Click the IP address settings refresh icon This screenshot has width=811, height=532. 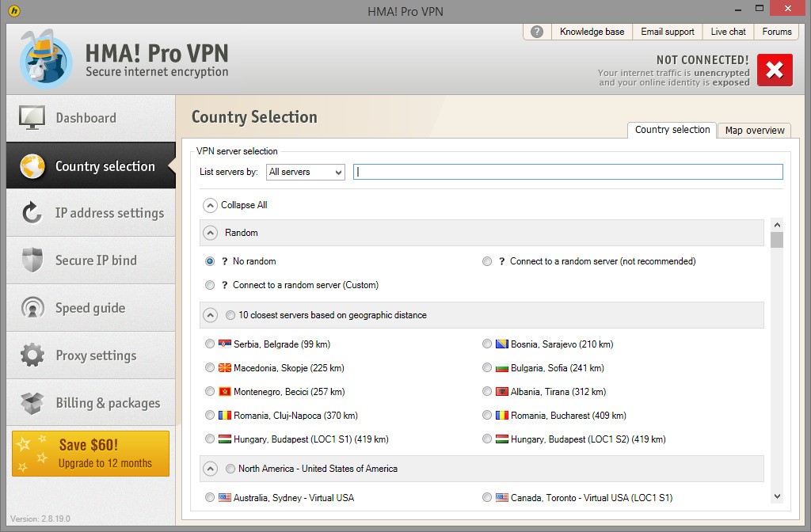[x=32, y=213]
